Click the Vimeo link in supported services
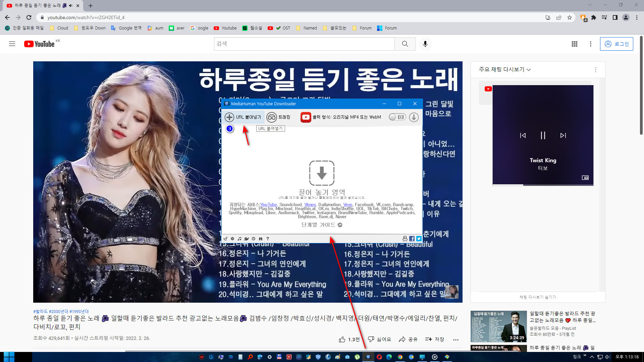Viewport: 644px width, 362px height. point(310,204)
